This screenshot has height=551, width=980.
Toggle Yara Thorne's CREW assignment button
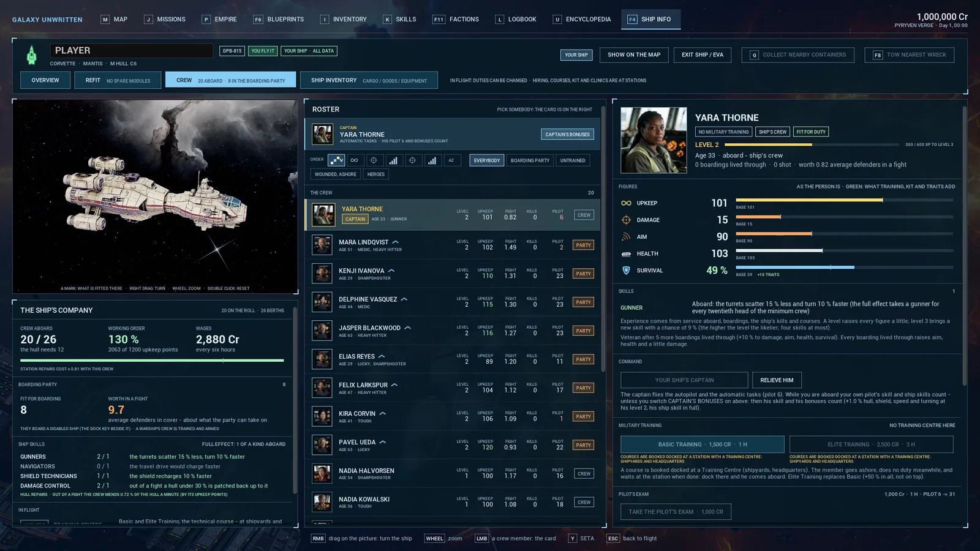point(584,215)
